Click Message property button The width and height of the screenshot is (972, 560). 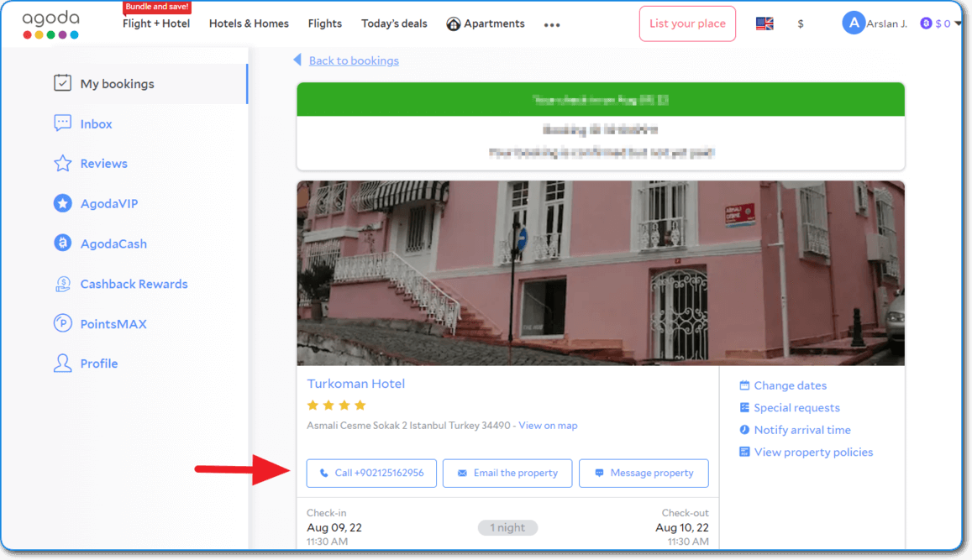pyautogui.click(x=644, y=474)
